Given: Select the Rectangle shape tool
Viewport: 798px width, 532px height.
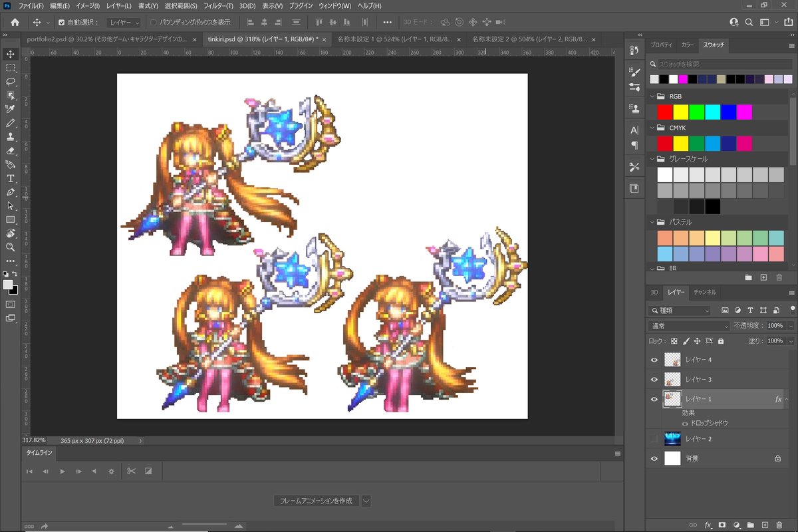Looking at the screenshot, I should (x=11, y=219).
